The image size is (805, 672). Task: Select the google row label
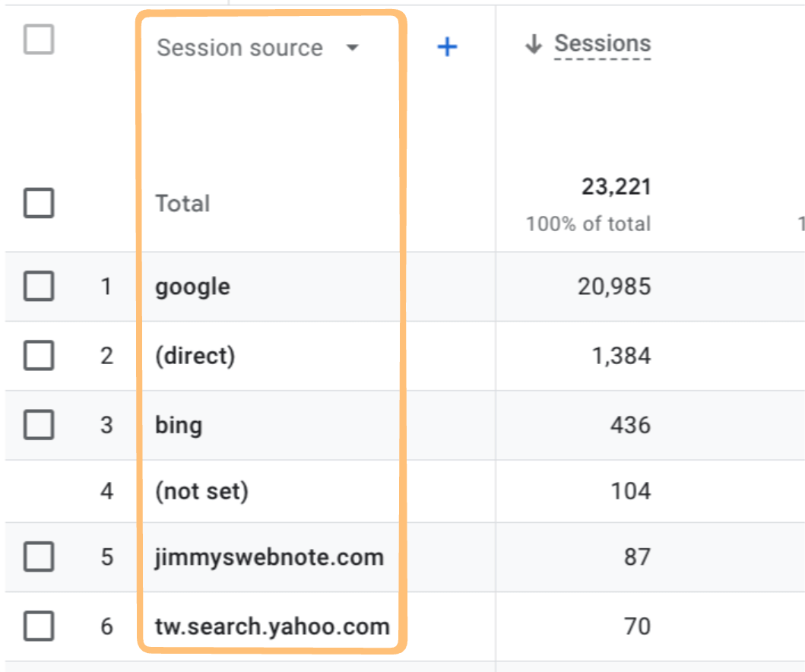click(192, 287)
